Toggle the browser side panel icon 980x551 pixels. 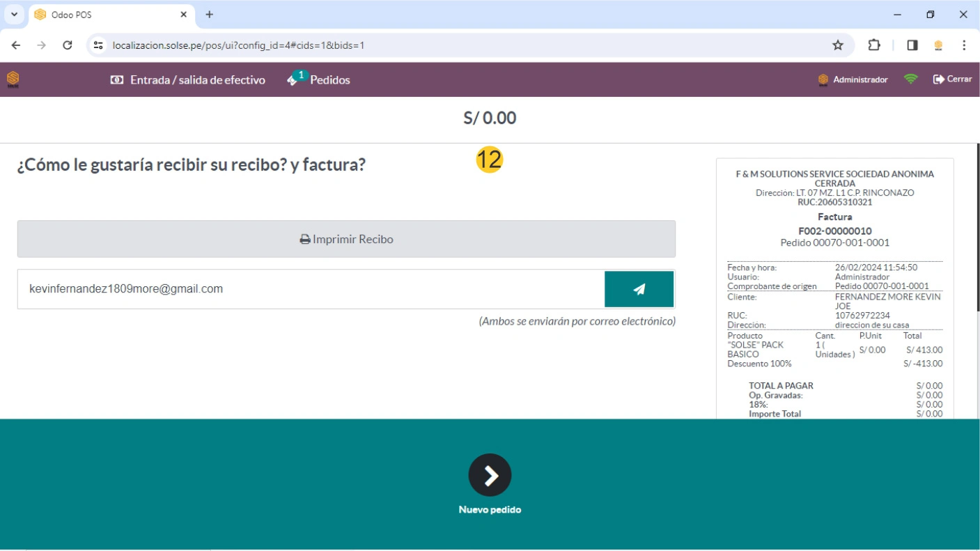click(912, 45)
